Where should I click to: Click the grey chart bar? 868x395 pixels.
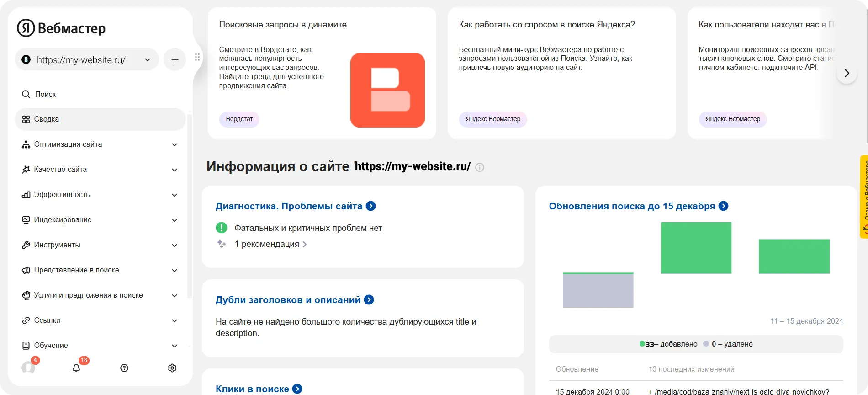coord(598,291)
